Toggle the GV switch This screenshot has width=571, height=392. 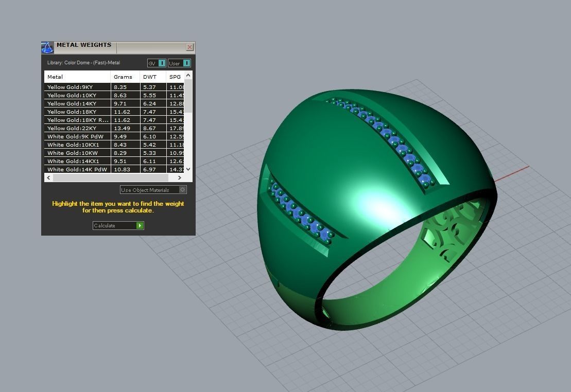point(157,63)
